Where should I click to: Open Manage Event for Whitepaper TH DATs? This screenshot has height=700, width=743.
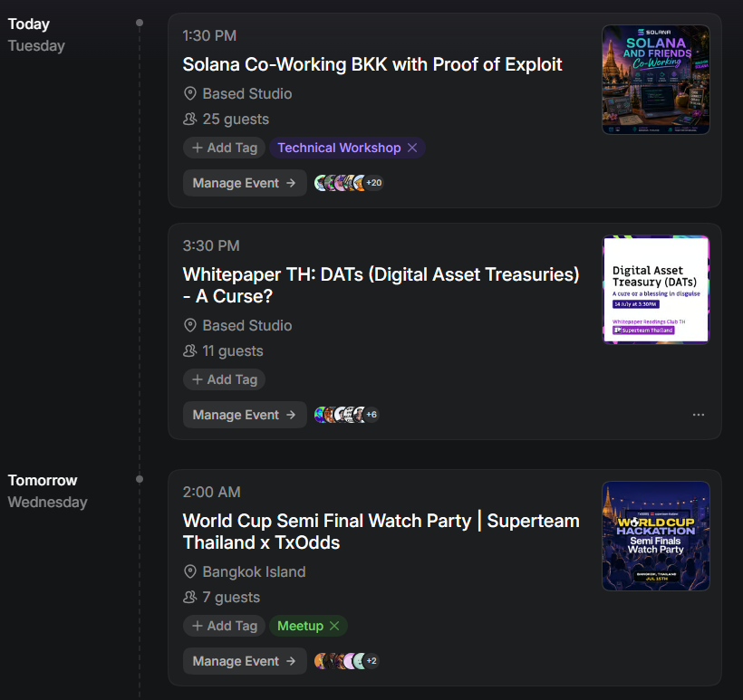245,415
